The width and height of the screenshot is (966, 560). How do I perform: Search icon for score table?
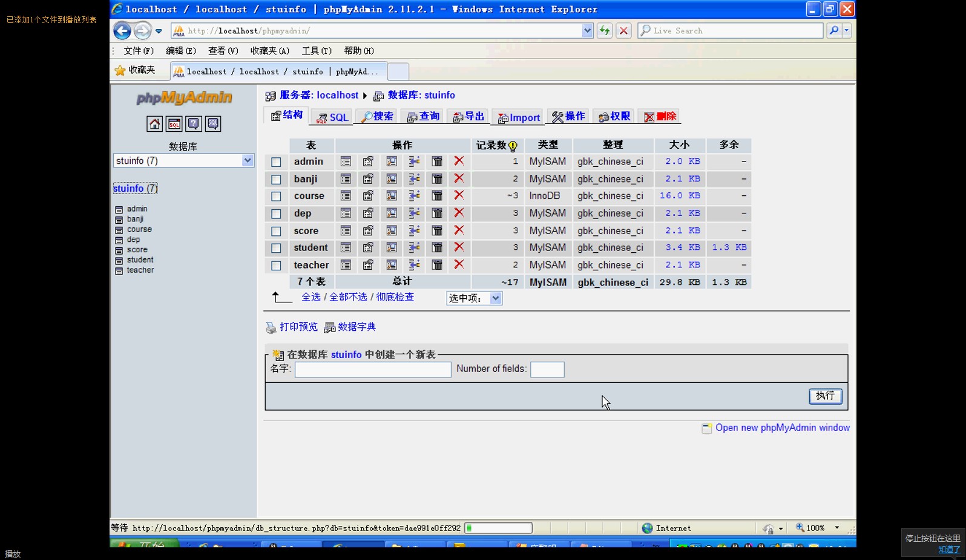(392, 231)
